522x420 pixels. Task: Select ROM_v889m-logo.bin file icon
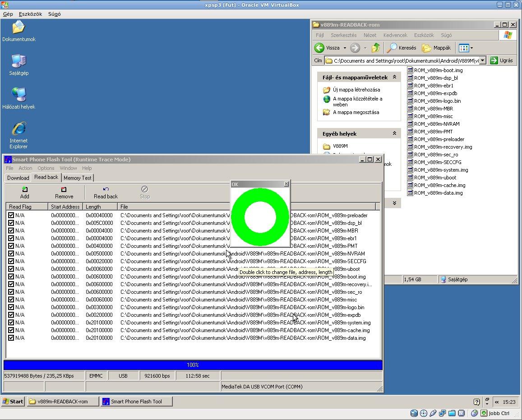coord(410,101)
